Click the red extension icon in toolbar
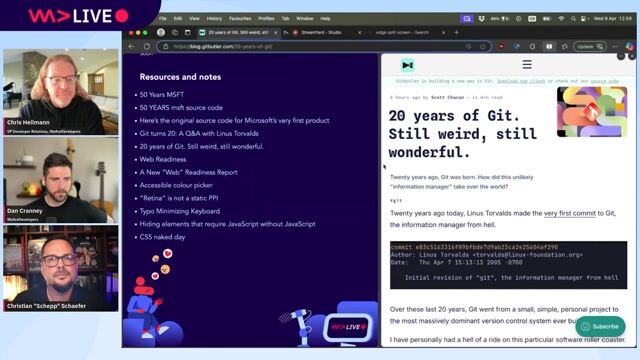Screen dimensions: 640x360 [501, 47]
